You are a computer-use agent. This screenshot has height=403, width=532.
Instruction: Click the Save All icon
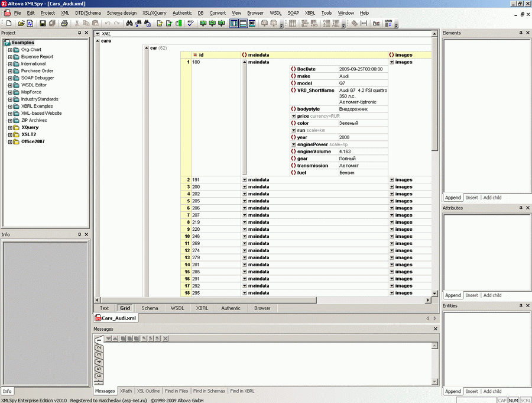point(52,23)
